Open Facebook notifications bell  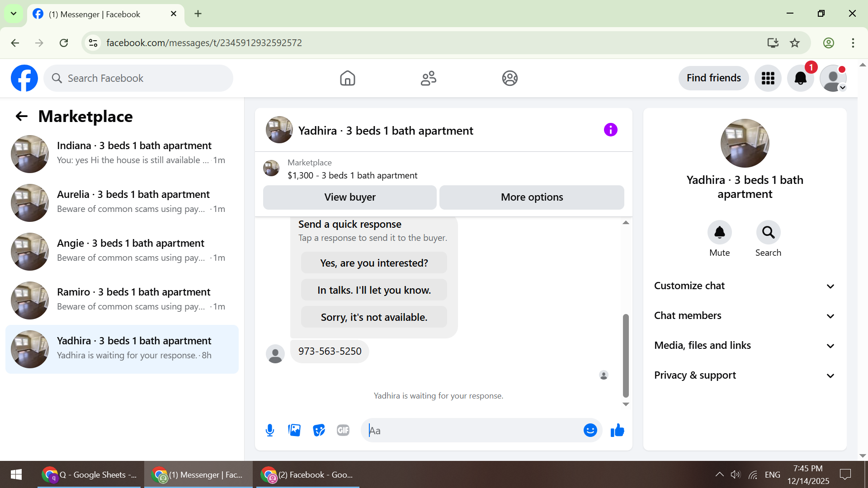pyautogui.click(x=800, y=78)
